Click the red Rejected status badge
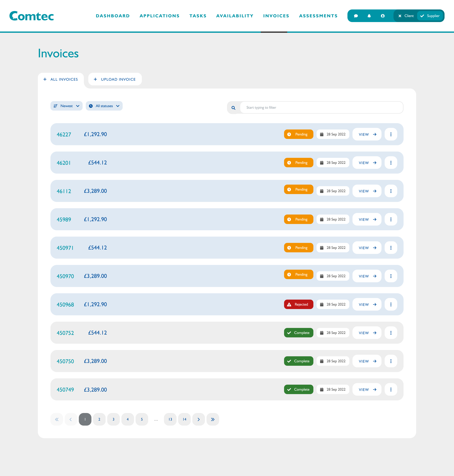Image resolution: width=454 pixels, height=476 pixels. pyautogui.click(x=298, y=304)
